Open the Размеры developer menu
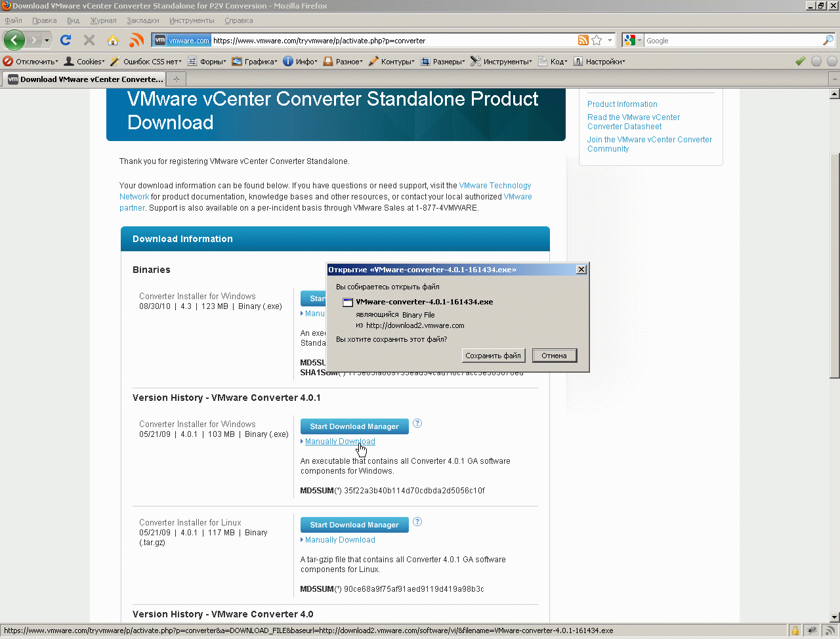This screenshot has height=639, width=840. pyautogui.click(x=442, y=62)
